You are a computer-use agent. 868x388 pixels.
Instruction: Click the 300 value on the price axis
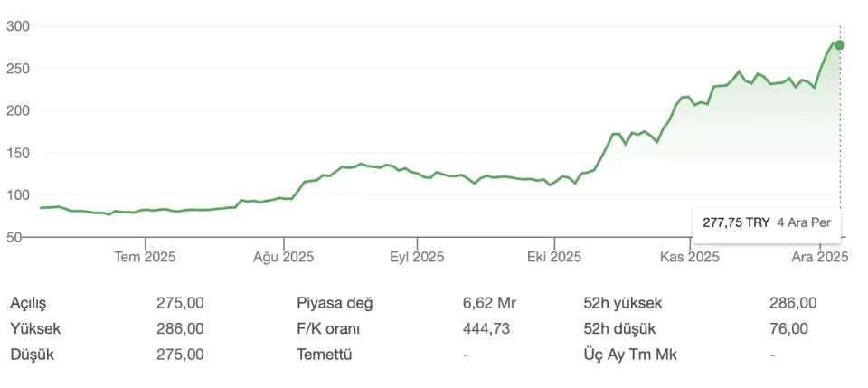(18, 26)
